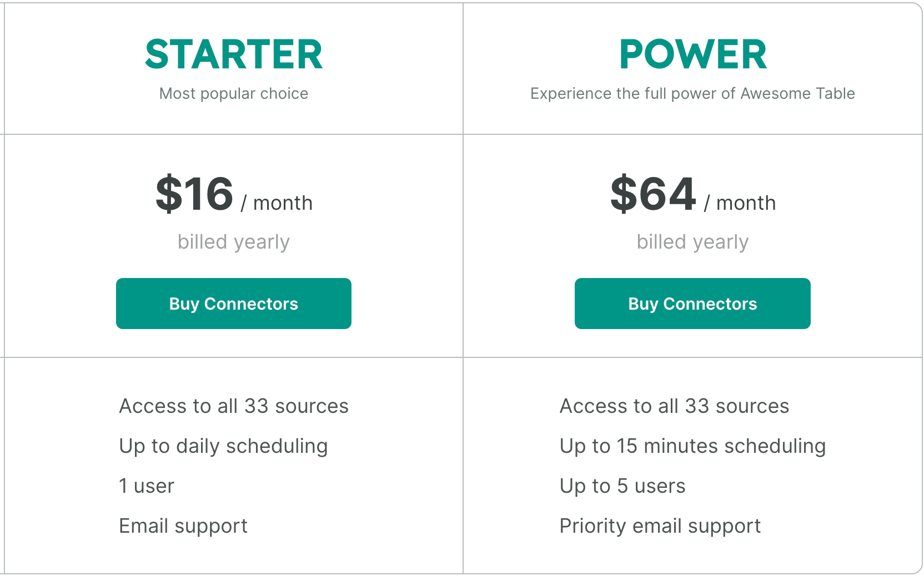The width and height of the screenshot is (924, 576).
Task: Select the STARTER plan heading
Action: pyautogui.click(x=234, y=54)
